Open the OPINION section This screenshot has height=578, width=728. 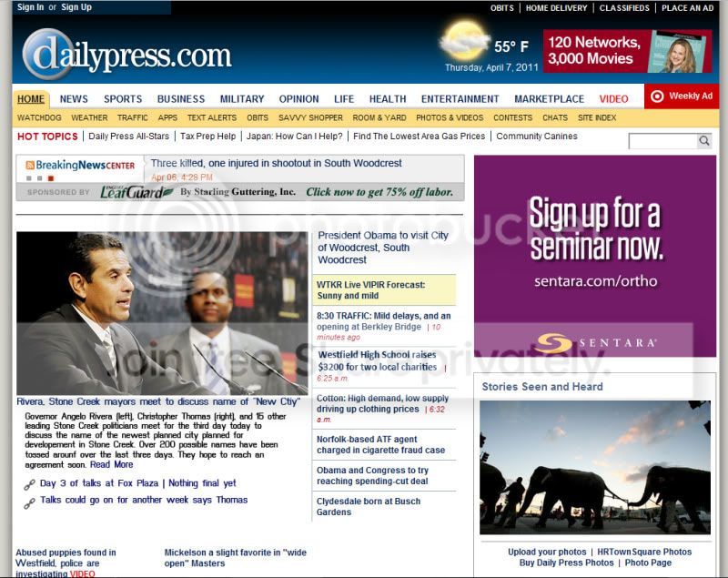(299, 99)
